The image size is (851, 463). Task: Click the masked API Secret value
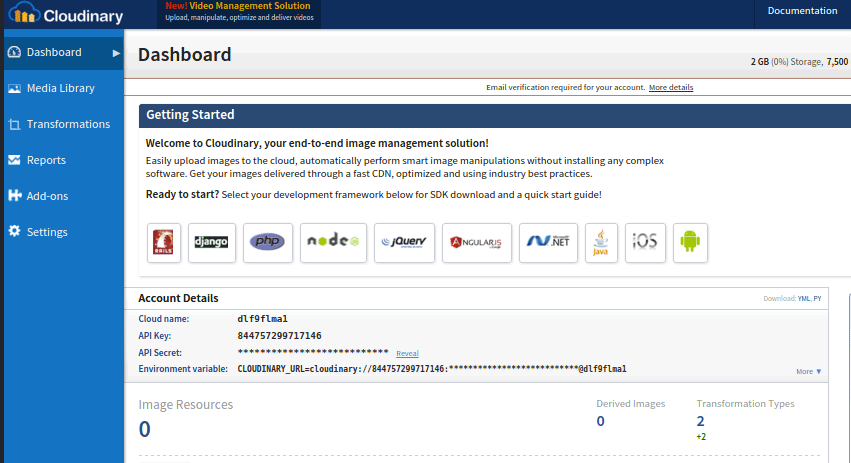(x=313, y=352)
